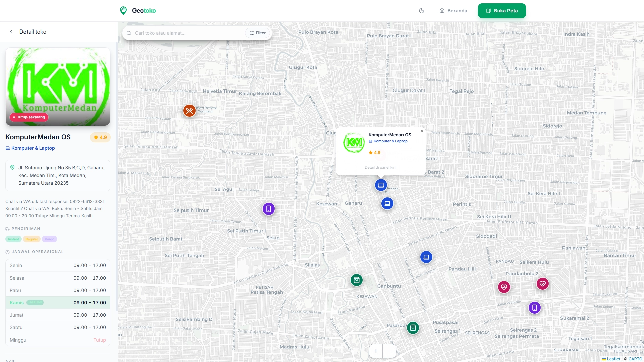The height and width of the screenshot is (362, 644).
Task: Click the truck icon beside PENGIRIMAN
Action: (7, 229)
